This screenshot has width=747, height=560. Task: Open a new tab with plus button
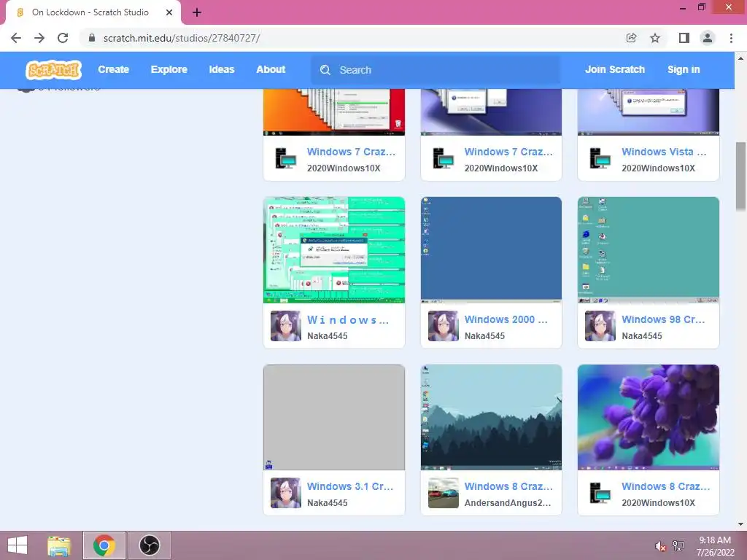point(197,12)
